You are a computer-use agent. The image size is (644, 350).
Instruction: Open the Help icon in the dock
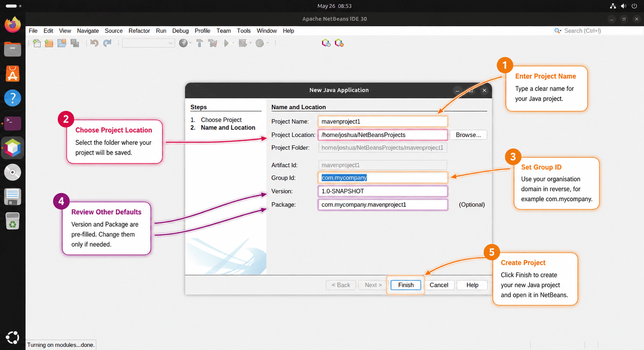(x=13, y=98)
